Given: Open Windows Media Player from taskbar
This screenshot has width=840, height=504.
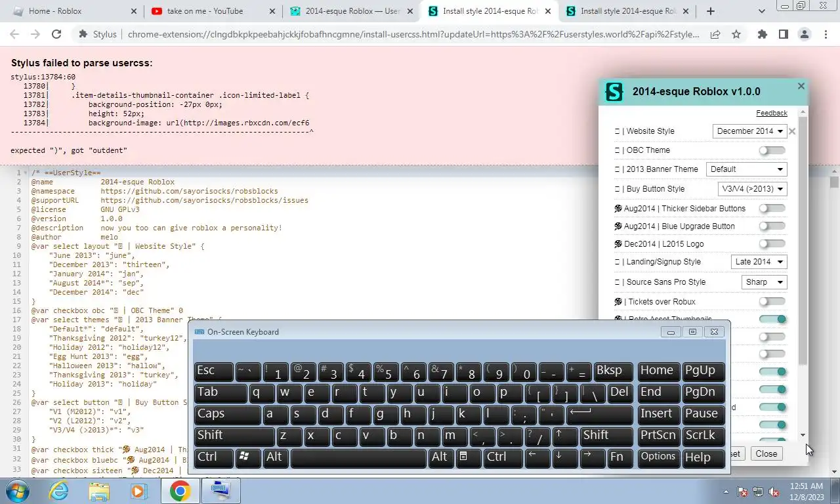Looking at the screenshot, I should 138,491.
